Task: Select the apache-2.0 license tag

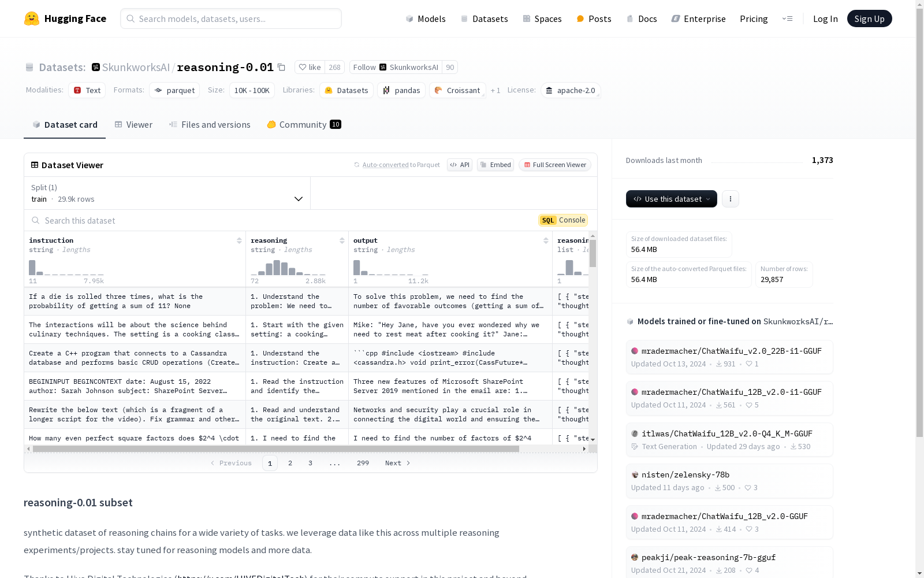Action: [571, 90]
